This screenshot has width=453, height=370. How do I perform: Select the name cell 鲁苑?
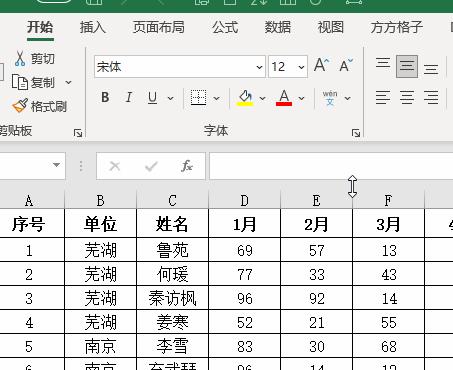(x=172, y=250)
